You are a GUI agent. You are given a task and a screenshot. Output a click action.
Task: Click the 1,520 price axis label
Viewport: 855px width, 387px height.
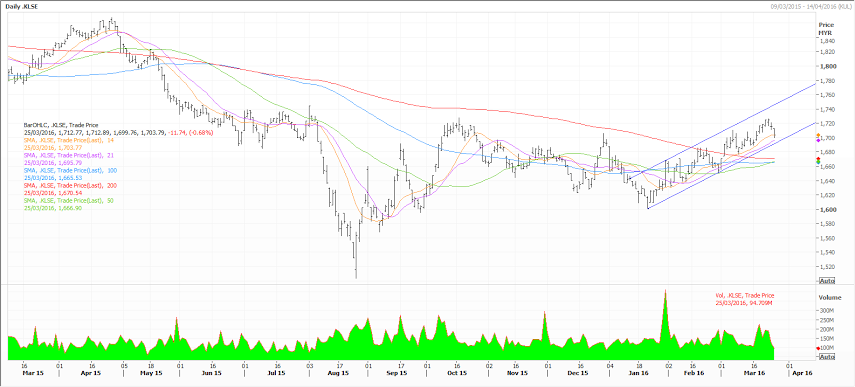[828, 267]
